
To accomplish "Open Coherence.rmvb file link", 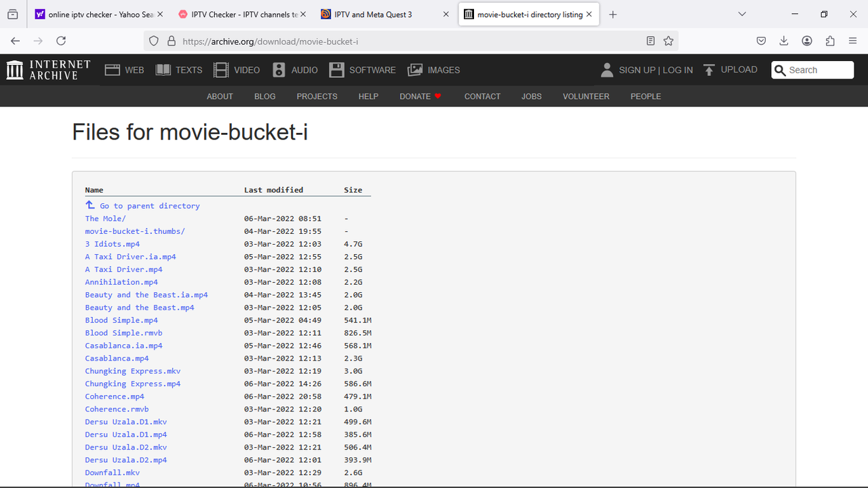I will pos(117,409).
